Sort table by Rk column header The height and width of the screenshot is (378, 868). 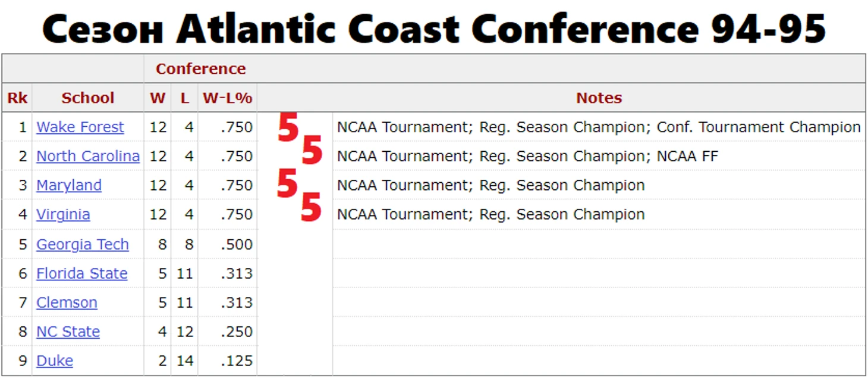point(17,98)
